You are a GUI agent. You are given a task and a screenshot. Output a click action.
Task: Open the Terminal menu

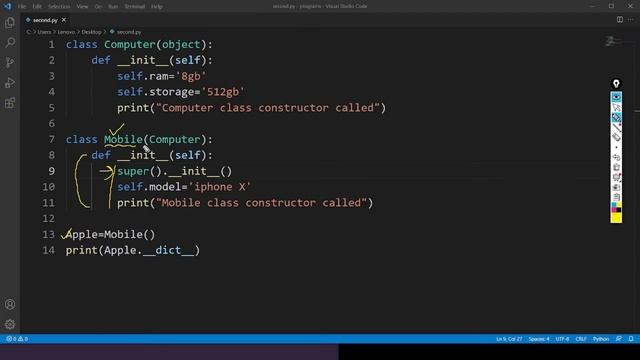tap(135, 7)
